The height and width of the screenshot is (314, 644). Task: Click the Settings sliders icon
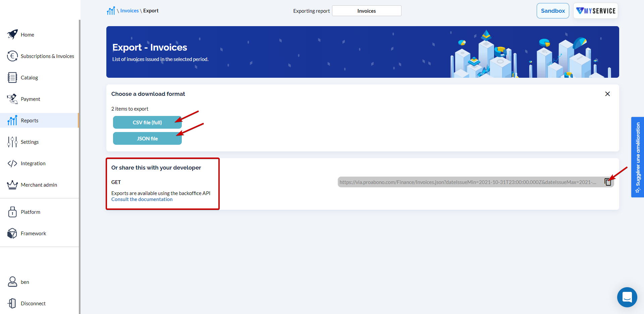coord(12,142)
